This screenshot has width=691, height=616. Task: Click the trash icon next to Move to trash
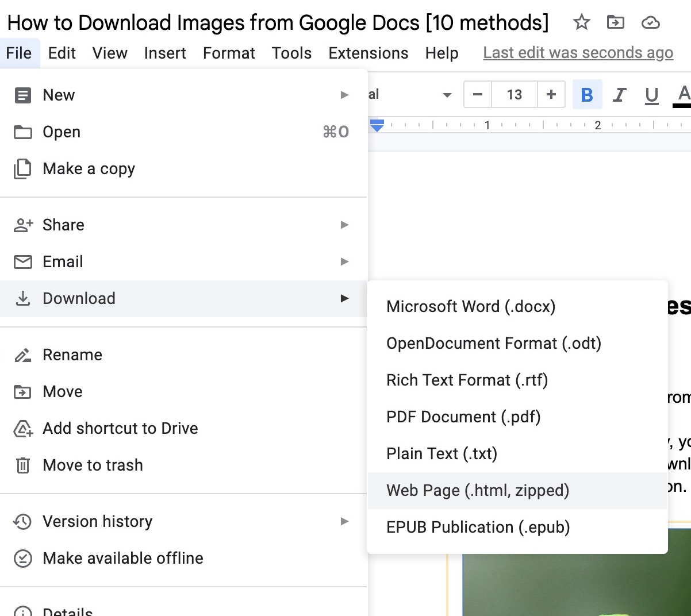coord(23,465)
